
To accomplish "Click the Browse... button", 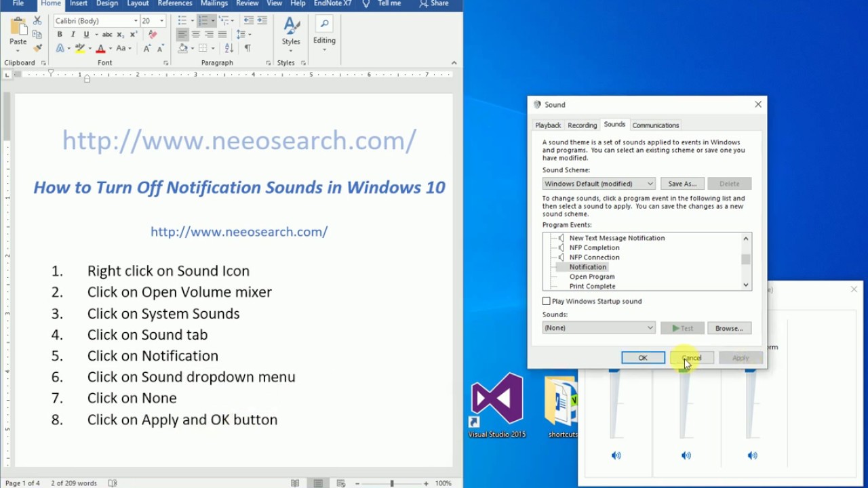I will (x=729, y=328).
